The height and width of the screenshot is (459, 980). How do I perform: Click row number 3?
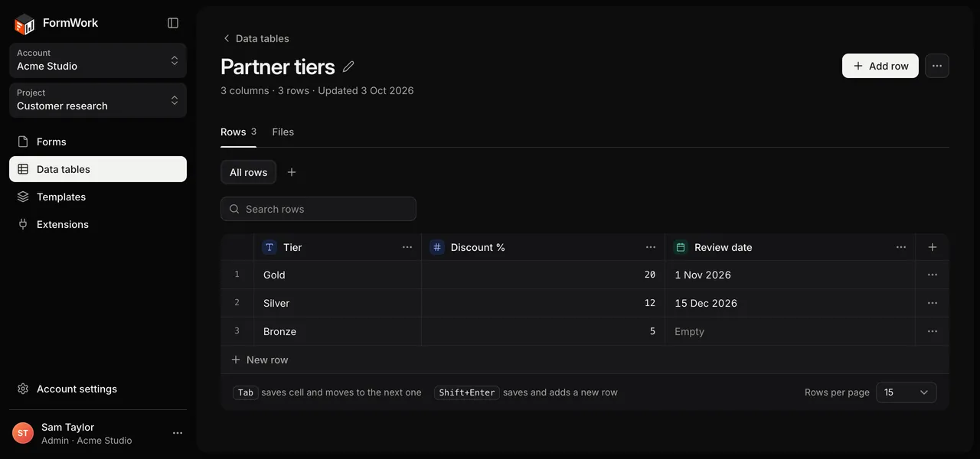pos(237,331)
